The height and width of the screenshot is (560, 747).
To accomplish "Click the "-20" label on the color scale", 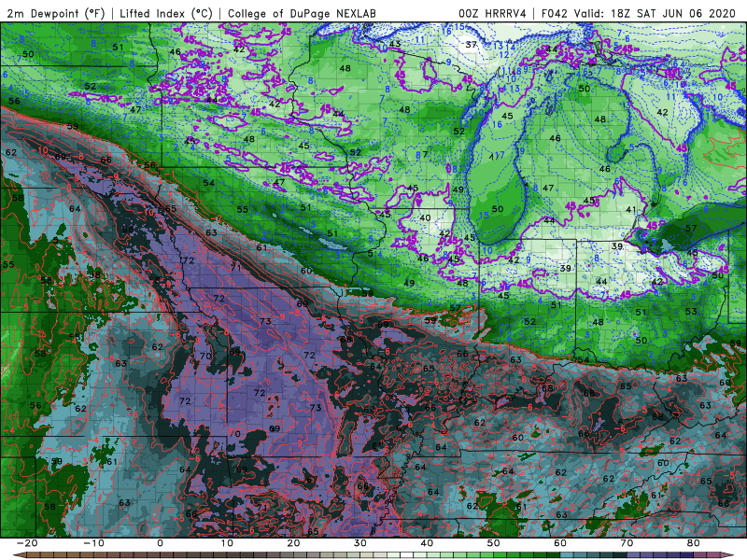I will [x=26, y=543].
